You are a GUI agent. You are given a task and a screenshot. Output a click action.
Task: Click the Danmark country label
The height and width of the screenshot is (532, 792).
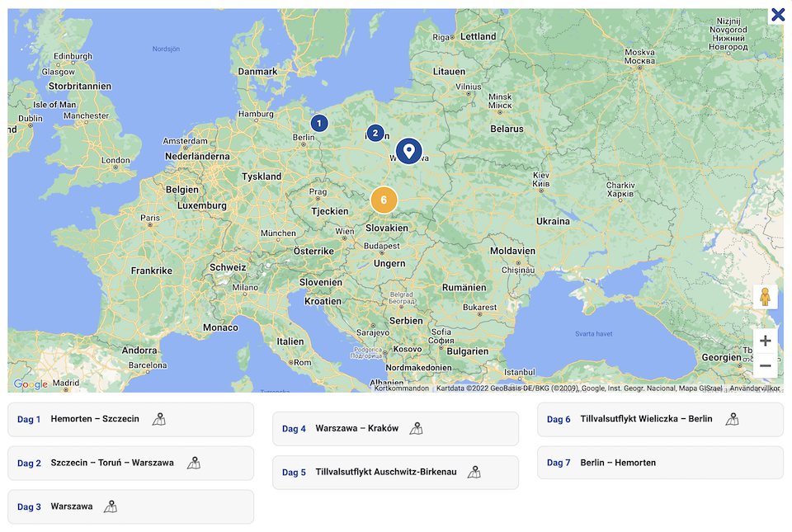(x=257, y=71)
